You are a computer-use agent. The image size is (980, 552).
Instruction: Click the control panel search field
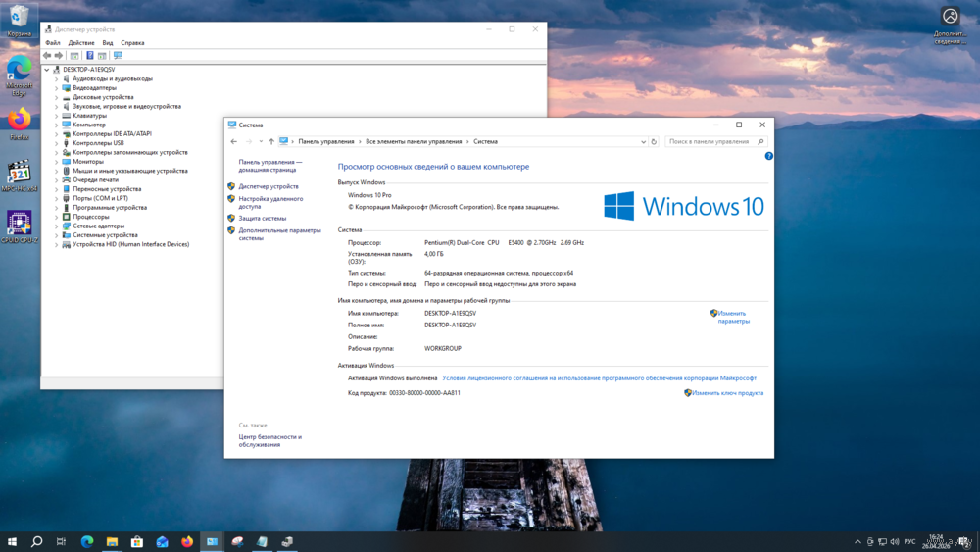(710, 141)
